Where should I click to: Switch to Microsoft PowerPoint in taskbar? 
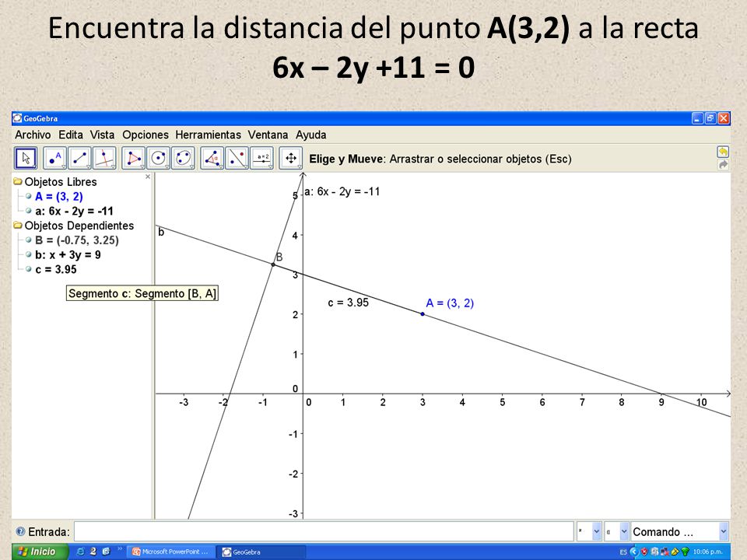[170, 551]
